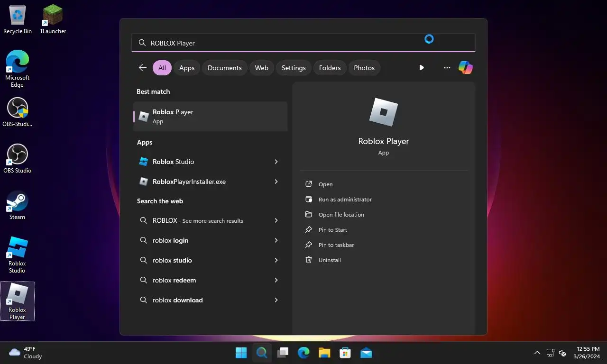Screen dimensions: 607x364
Task: Click the network icon in system tray
Action: coord(550,353)
